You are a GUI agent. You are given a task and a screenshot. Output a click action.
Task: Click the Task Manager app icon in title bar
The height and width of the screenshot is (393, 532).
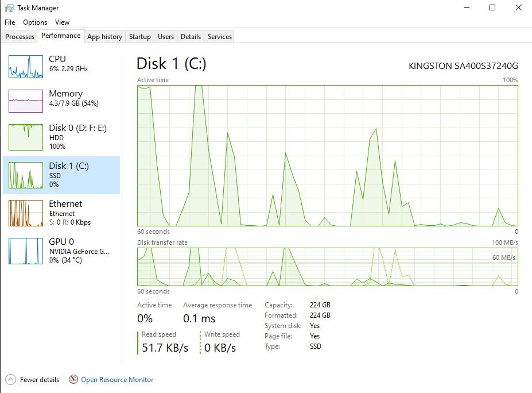10,8
